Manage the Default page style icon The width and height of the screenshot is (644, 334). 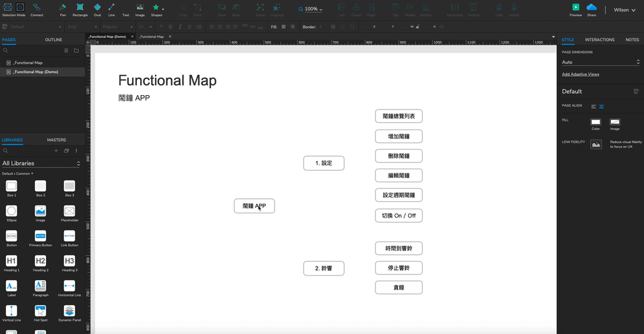636,91
